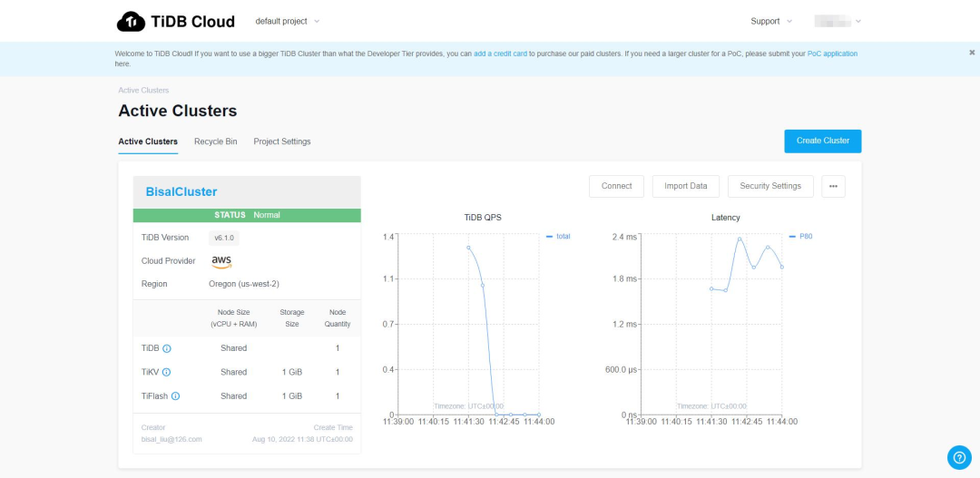Click the TiDB QPS chart title
980x478 pixels.
[x=483, y=218]
